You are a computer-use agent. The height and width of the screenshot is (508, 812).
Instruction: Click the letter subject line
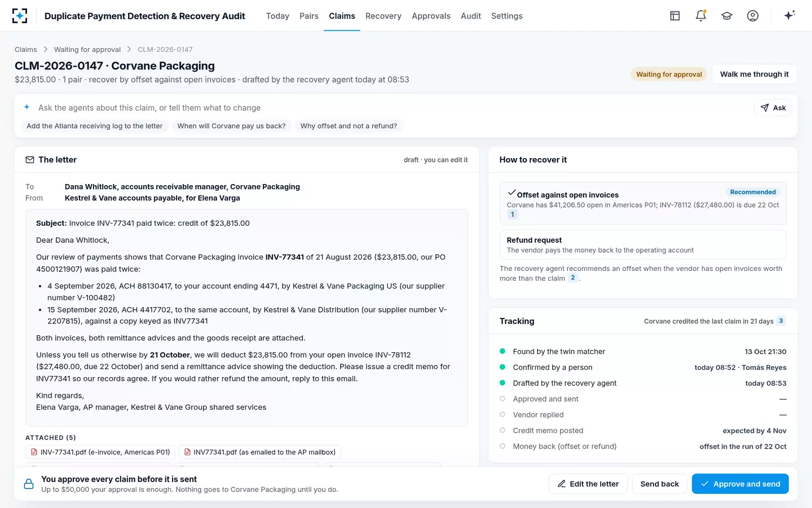[143, 223]
